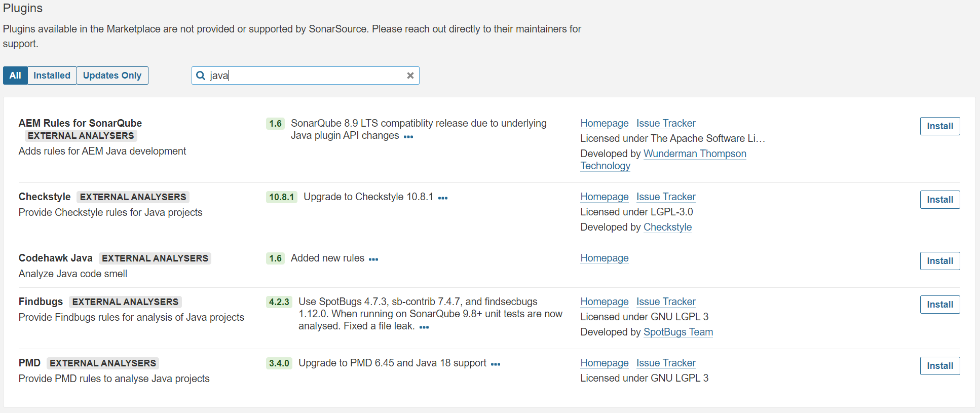
Task: Click Checkstyle version 10.8.1 badge
Action: coord(281,197)
